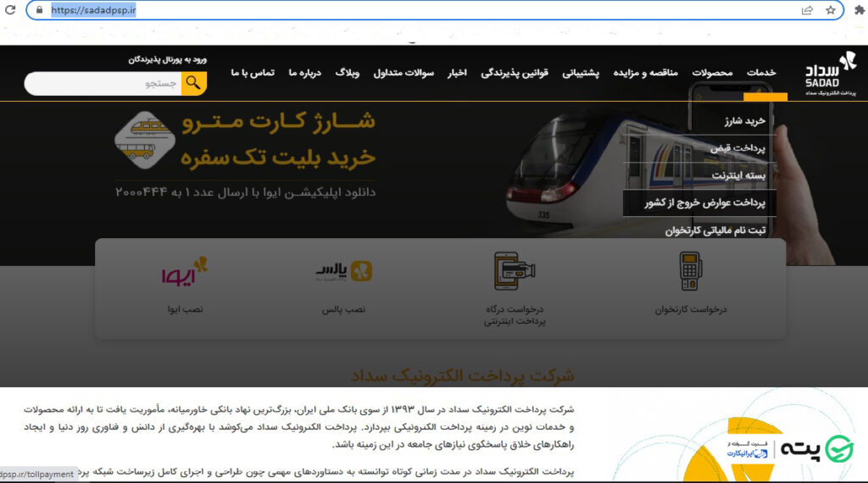Click the browser address bar URL
This screenshot has width=868, height=483.
[x=93, y=10]
